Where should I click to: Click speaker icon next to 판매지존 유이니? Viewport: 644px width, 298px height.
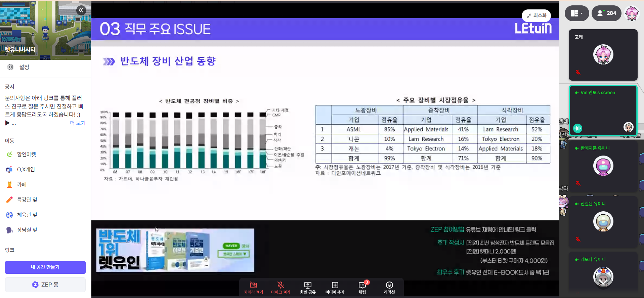click(x=577, y=148)
